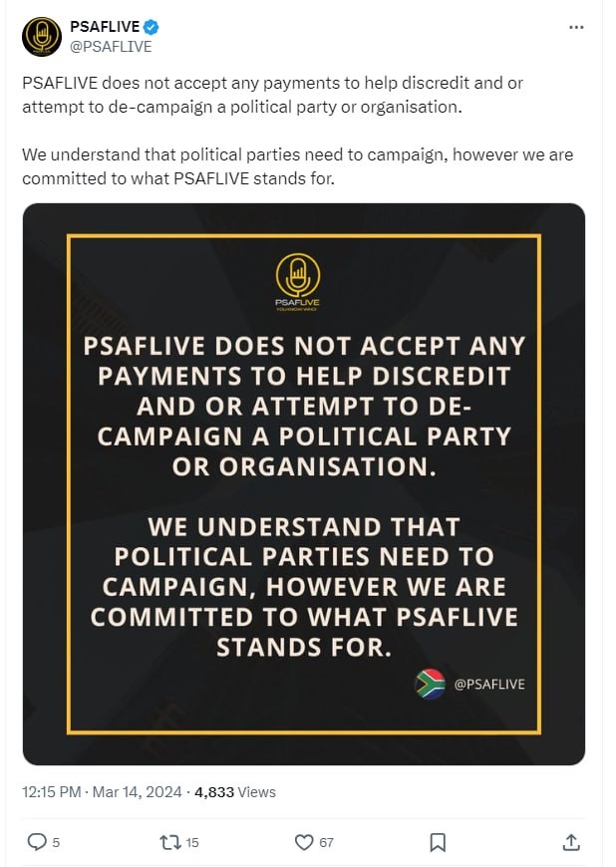Share the tweet via the upload arrow icon

(x=571, y=842)
